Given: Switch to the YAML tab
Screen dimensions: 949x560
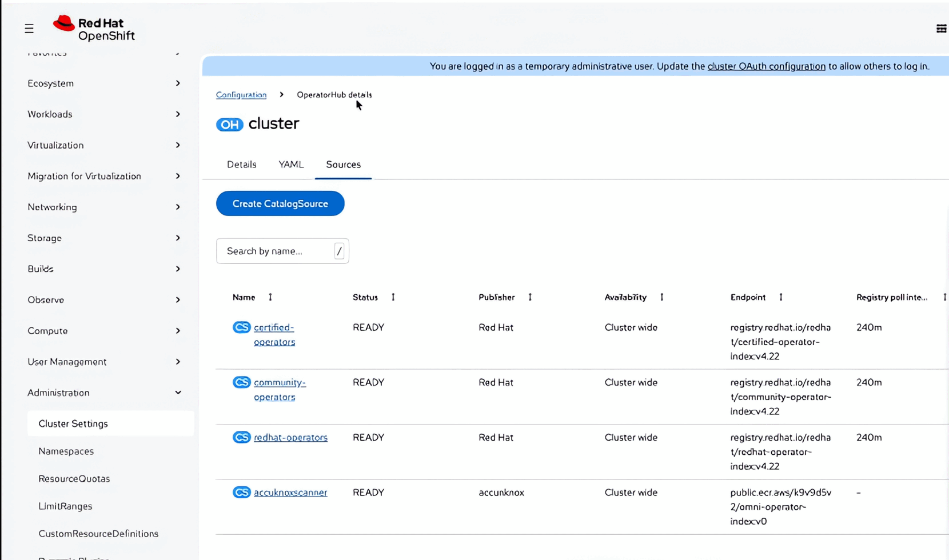Looking at the screenshot, I should [291, 165].
